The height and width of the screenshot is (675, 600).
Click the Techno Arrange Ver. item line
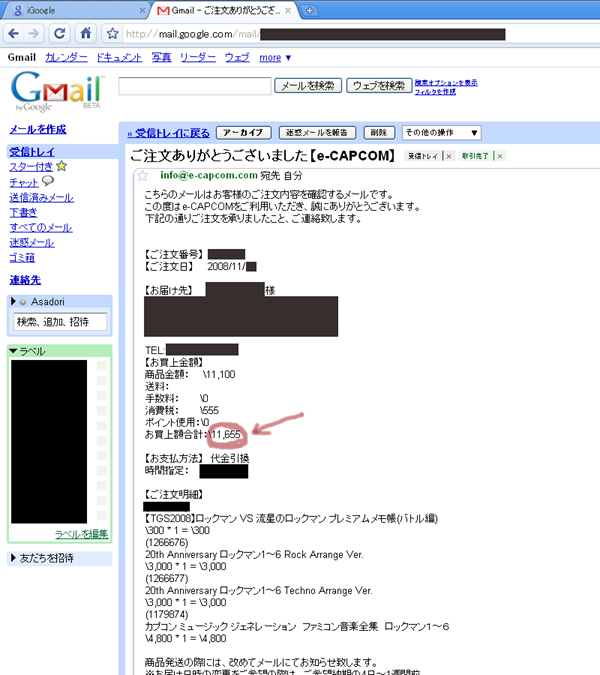pos(259,591)
